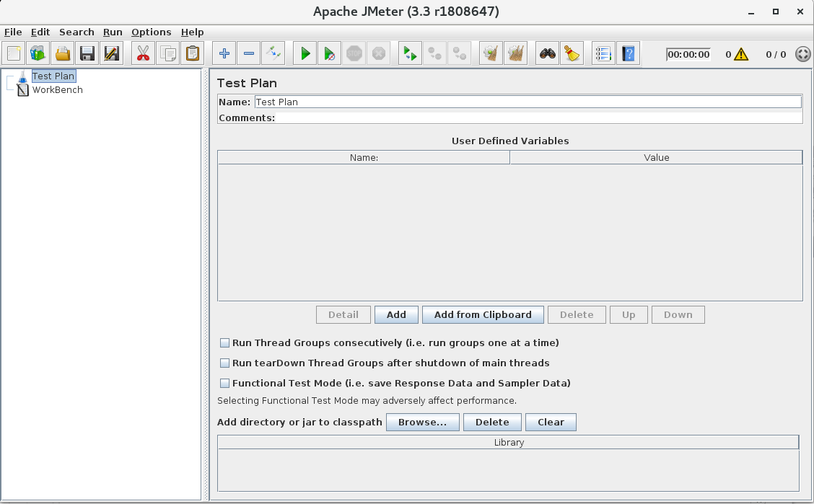Click Remote Stop All icon
The width and height of the screenshot is (814, 504).
click(x=434, y=53)
